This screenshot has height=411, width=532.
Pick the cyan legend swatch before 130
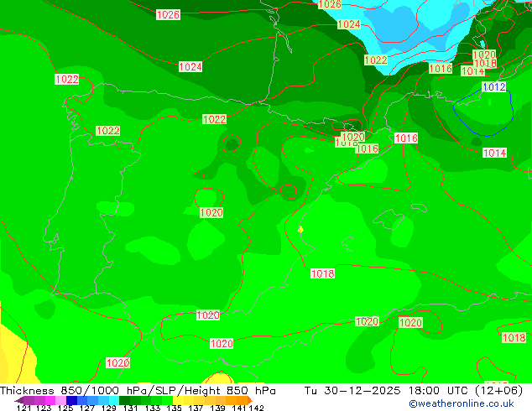(x=114, y=400)
